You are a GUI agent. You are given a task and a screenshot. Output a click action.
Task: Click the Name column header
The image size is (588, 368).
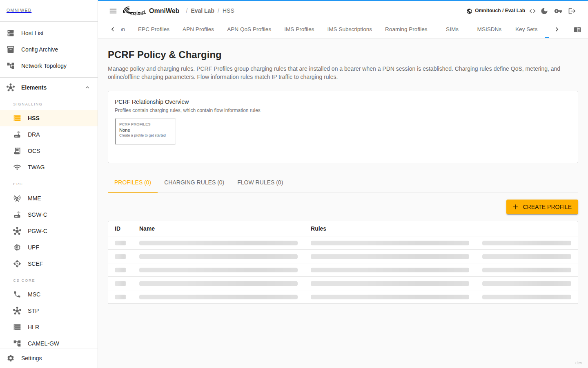tap(147, 229)
